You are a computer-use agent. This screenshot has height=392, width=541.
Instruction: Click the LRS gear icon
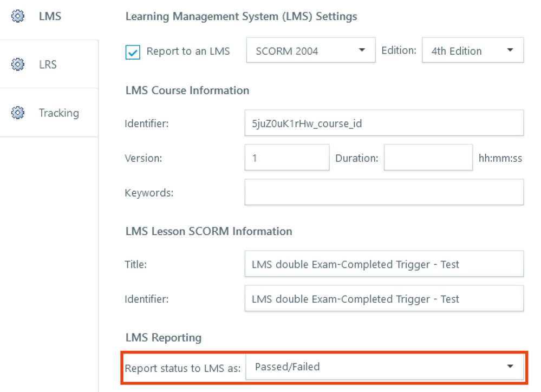click(18, 64)
